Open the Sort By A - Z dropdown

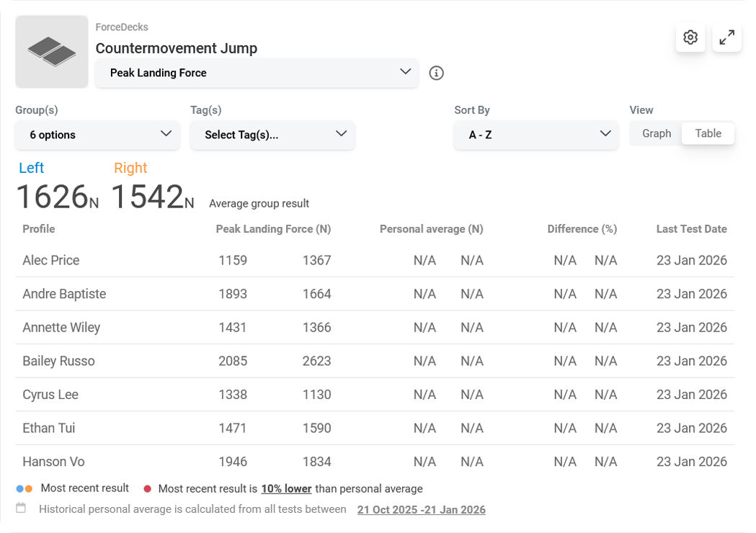point(536,135)
